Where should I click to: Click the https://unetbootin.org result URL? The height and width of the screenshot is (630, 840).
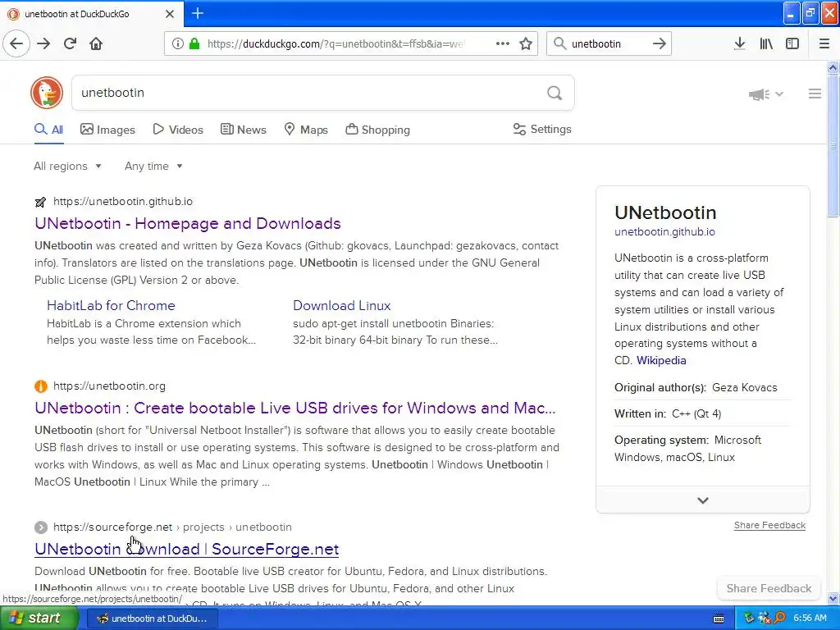[109, 386]
